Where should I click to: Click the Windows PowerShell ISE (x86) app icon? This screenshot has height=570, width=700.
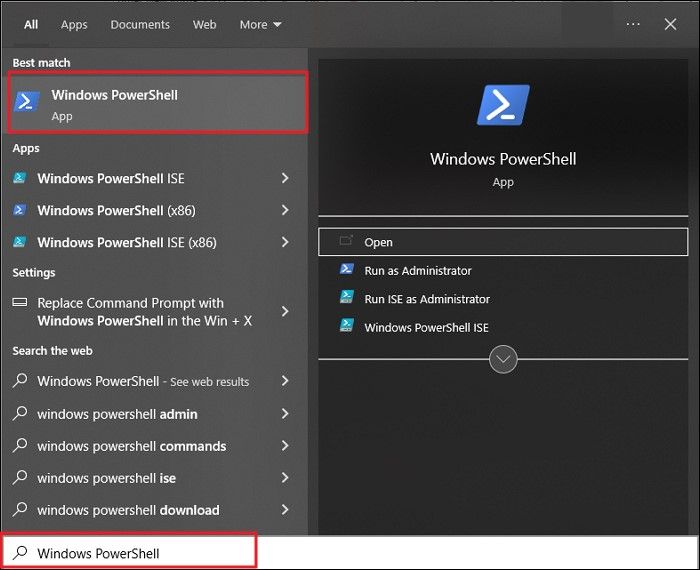20,242
